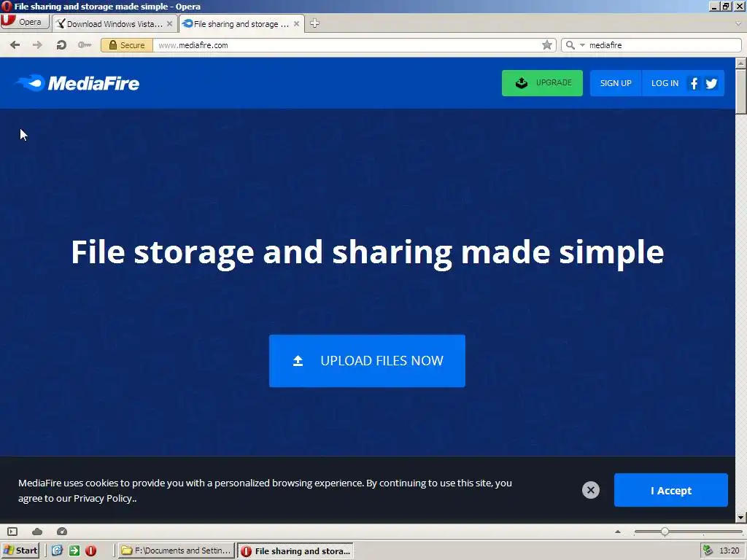Click the mediafire.com address field
The image size is (747, 560).
347,45
